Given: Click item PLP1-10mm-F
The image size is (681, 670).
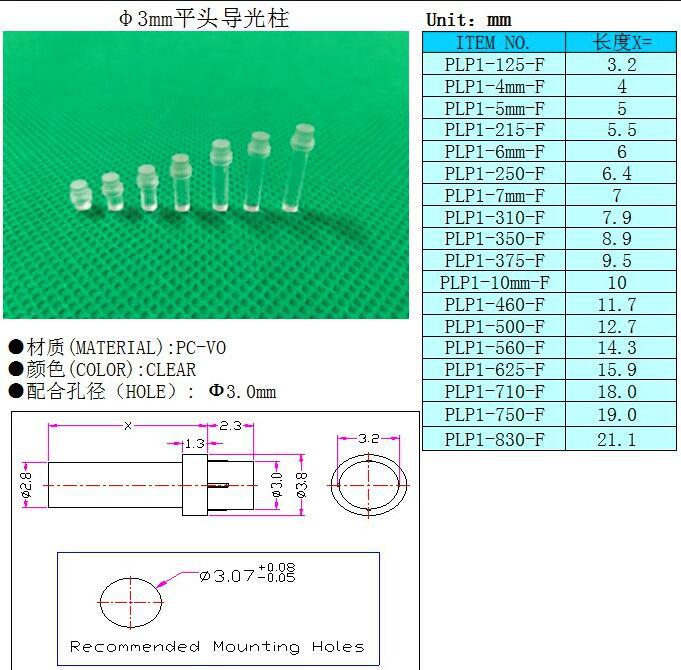Looking at the screenshot, I should [494, 282].
